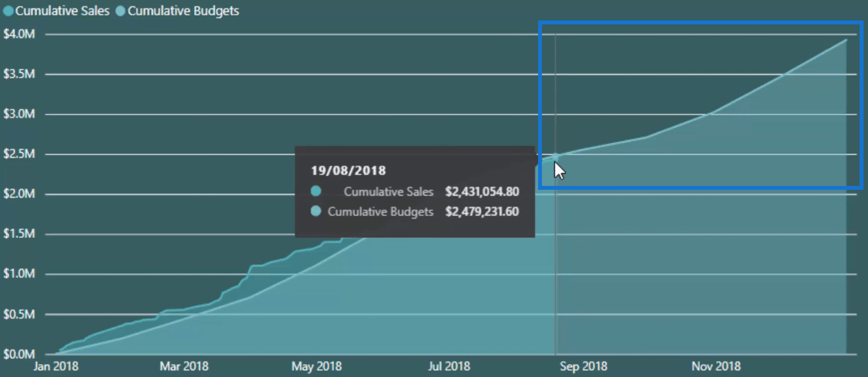Click the tooltip Cumulative Sales color dot

[316, 191]
